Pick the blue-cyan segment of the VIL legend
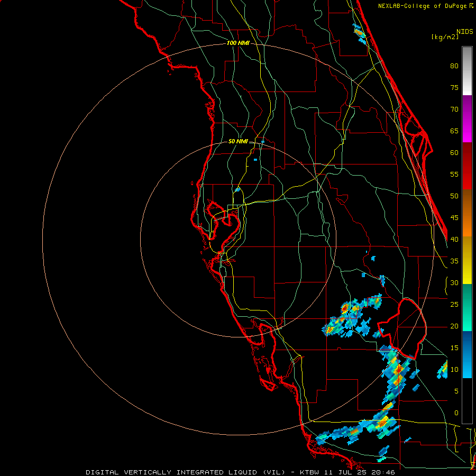This screenshot has height=476, width=476. tap(467, 354)
